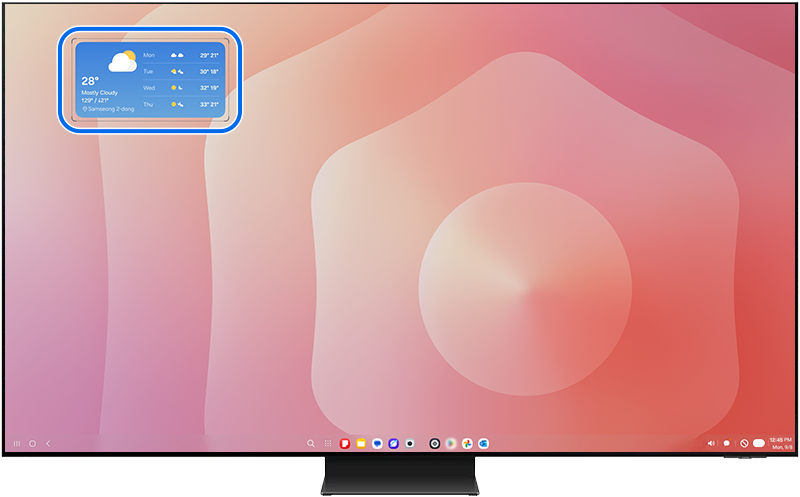800x497 pixels.
Task: Open the blue chat messages app
Action: [x=377, y=443]
